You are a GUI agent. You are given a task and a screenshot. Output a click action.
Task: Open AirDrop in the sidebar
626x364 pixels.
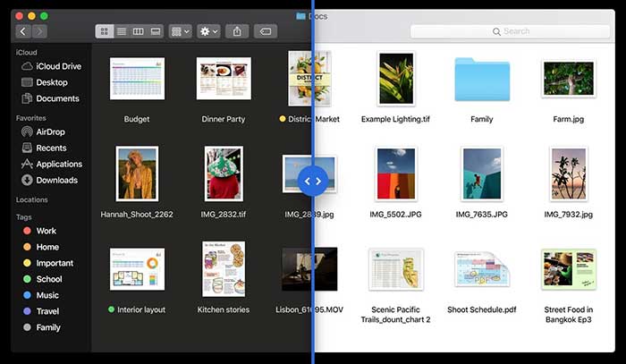pos(43,131)
